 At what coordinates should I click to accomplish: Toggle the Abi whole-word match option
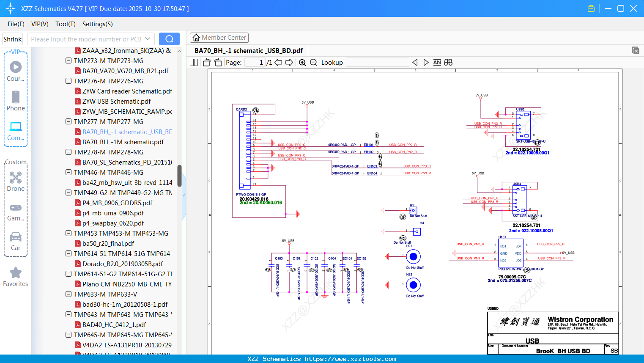pyautogui.click(x=437, y=63)
